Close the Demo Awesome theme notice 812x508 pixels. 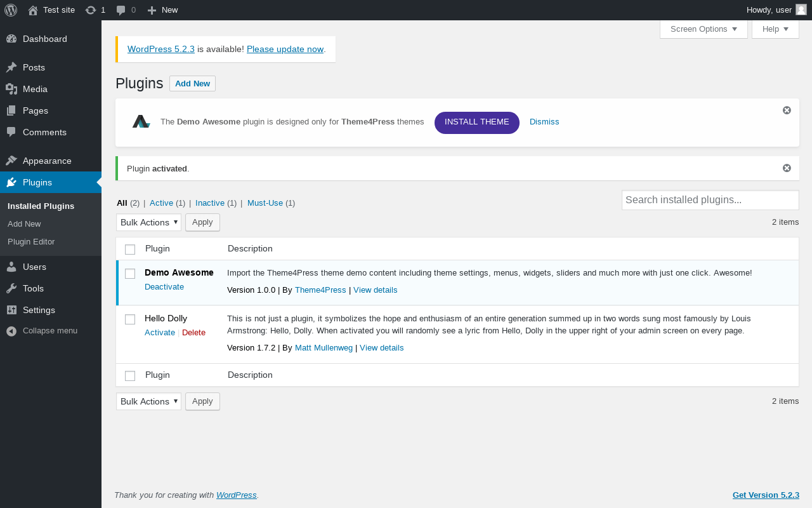pos(787,110)
